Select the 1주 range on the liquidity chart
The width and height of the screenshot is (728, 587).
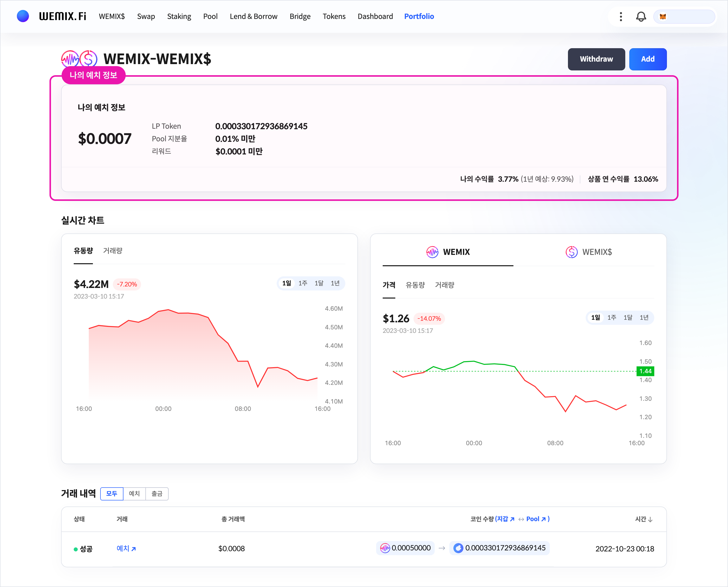(x=303, y=283)
